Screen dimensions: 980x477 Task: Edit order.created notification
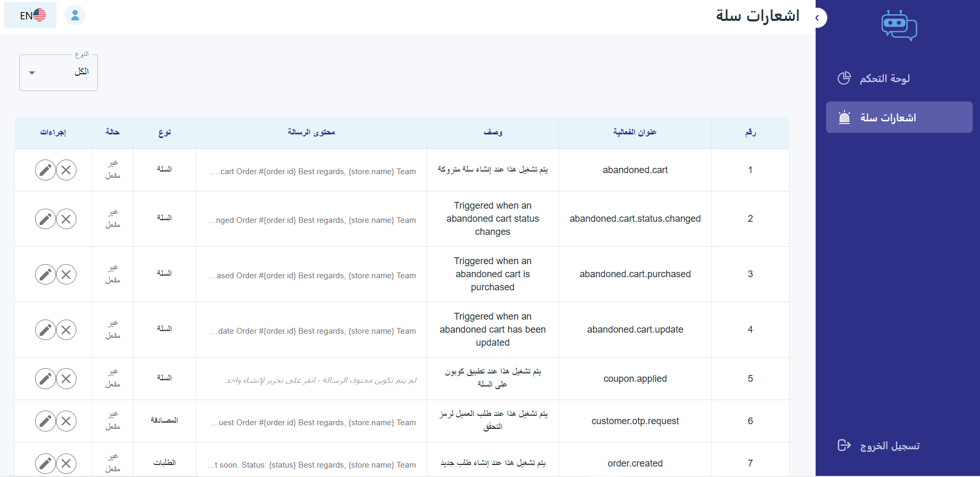(46, 463)
